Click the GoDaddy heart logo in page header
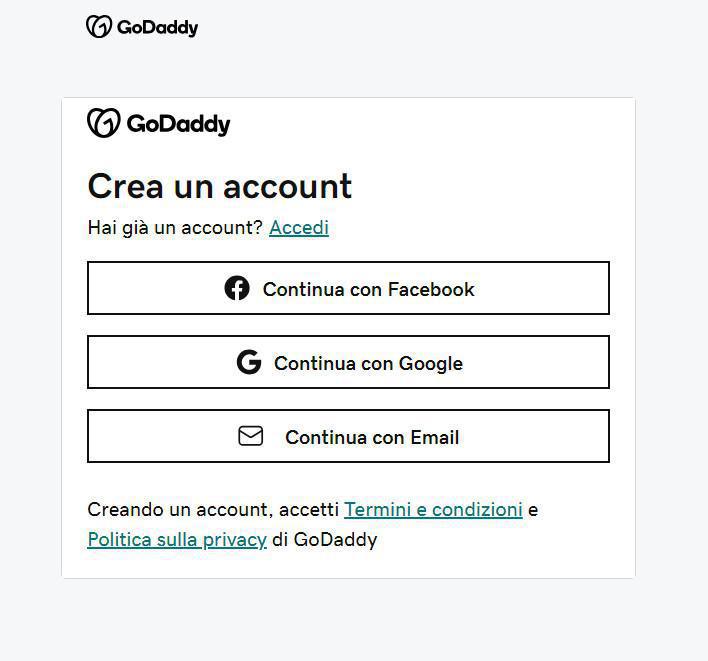This screenshot has height=661, width=708. click(98, 27)
